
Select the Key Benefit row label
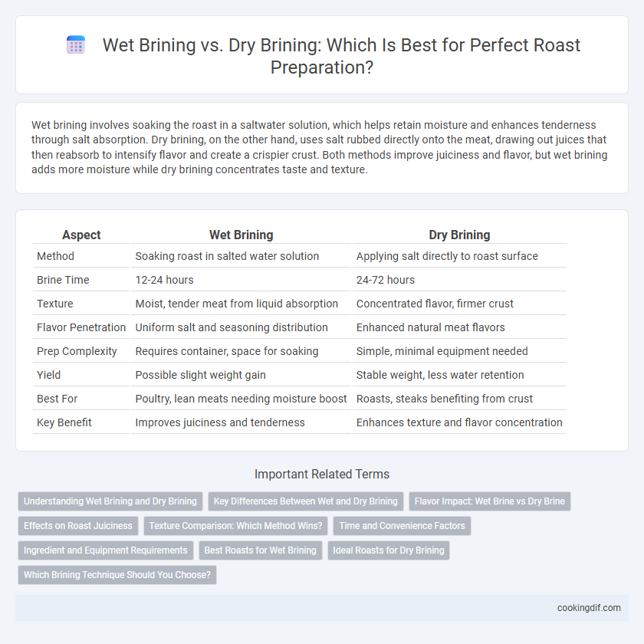pyautogui.click(x=64, y=422)
